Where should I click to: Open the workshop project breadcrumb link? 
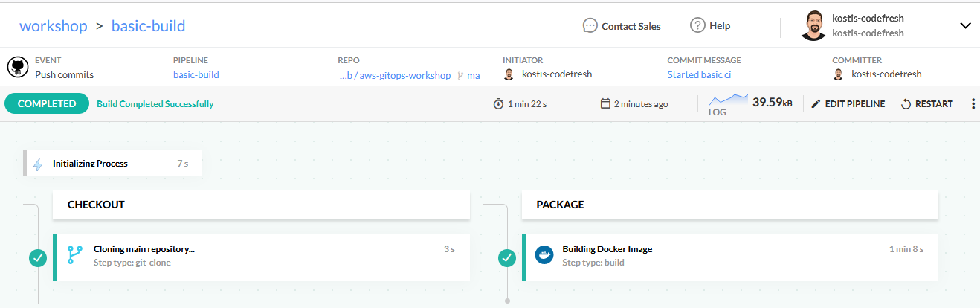[52, 26]
